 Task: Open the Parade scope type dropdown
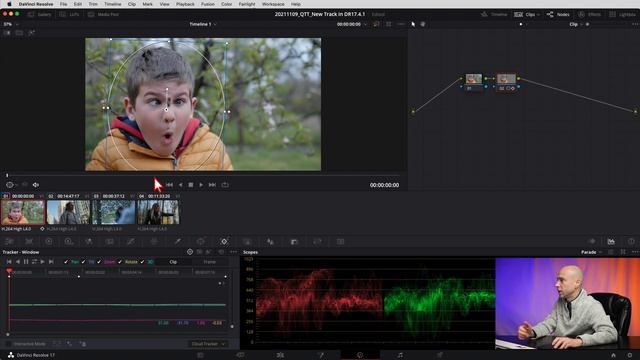(591, 252)
